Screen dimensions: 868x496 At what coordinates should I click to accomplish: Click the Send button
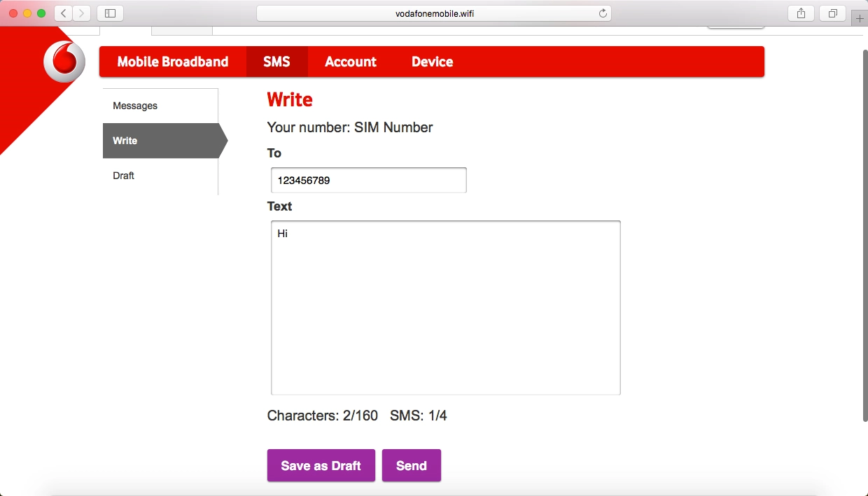point(411,465)
